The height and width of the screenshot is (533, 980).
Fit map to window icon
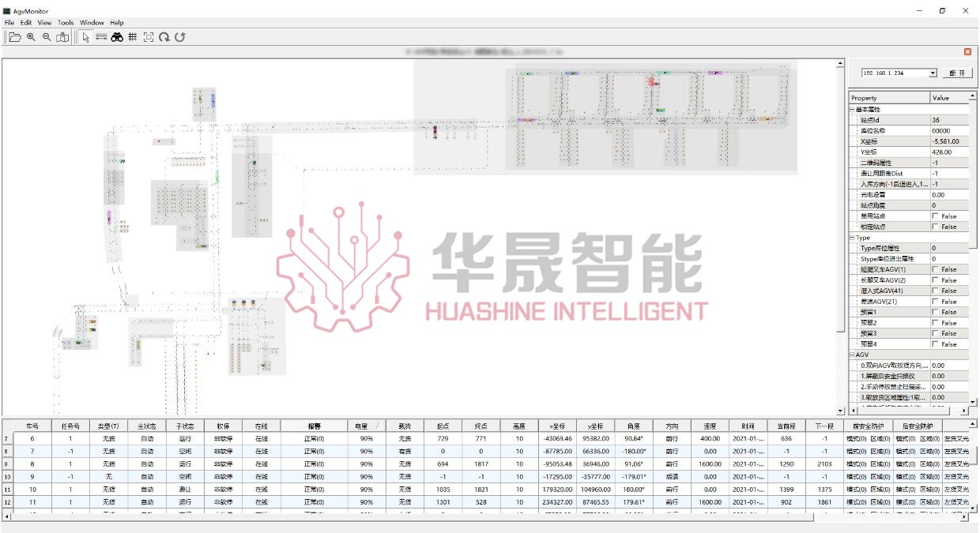149,37
